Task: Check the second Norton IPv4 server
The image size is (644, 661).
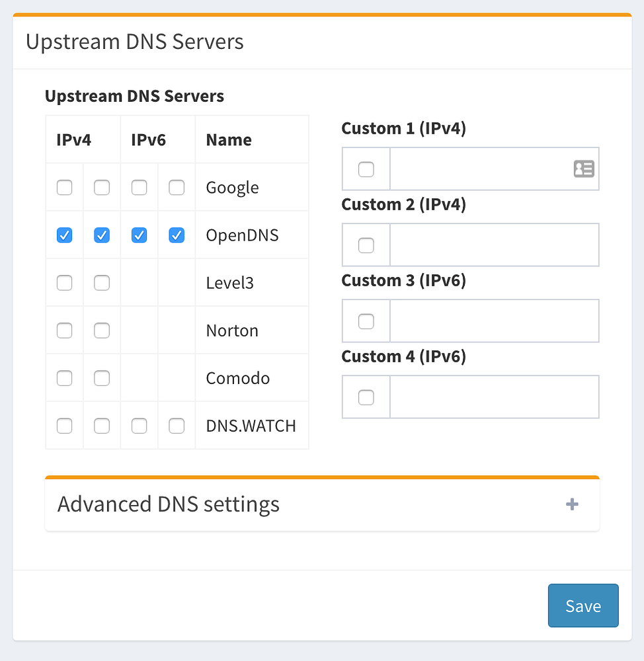Action: (x=101, y=330)
